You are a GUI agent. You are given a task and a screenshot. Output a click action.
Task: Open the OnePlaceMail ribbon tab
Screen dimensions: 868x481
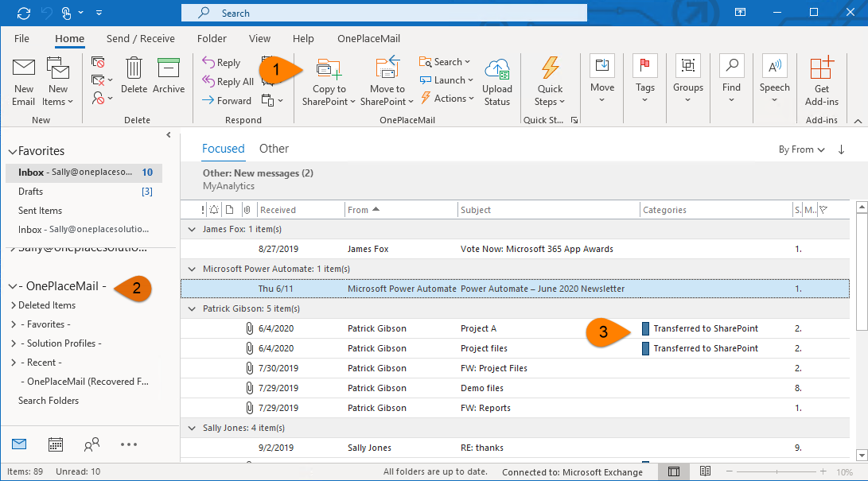[368, 38]
